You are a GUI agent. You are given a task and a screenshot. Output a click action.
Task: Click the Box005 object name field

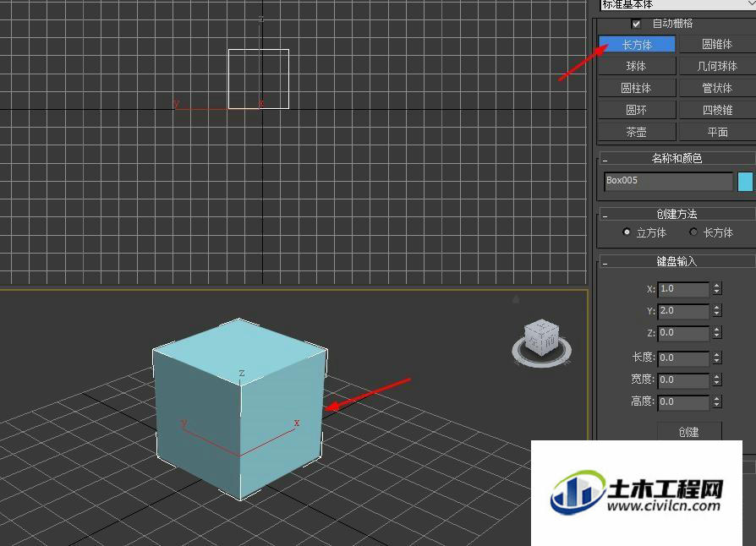pyautogui.click(x=668, y=181)
